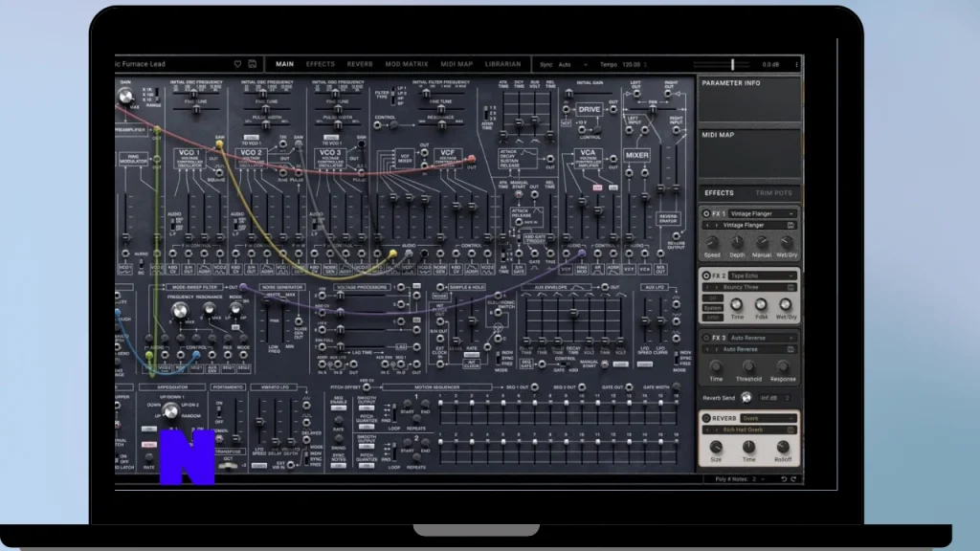Click the Seq 1 Out jack
980x551 pixels.
coord(534,387)
